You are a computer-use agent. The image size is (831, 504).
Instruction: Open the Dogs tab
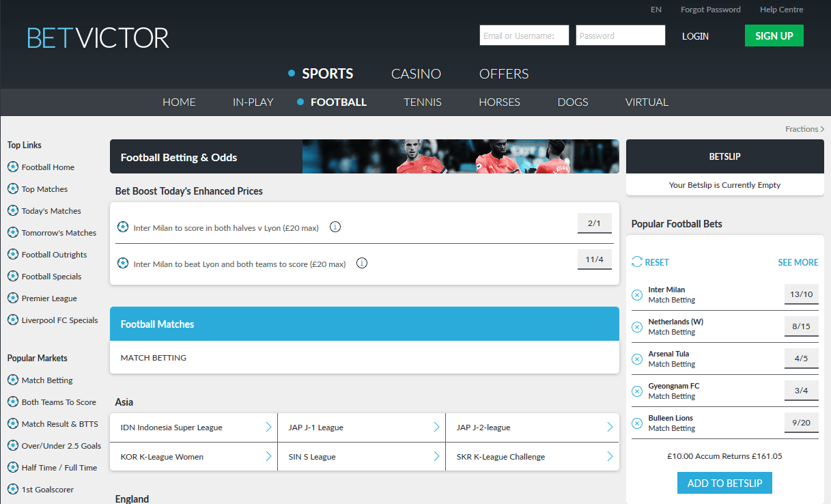coord(573,102)
